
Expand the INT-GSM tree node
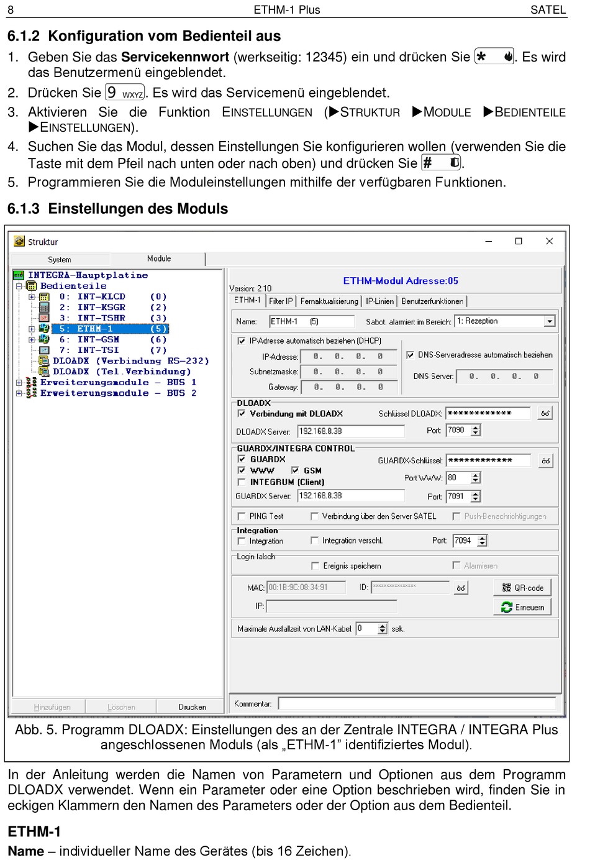[32, 339]
